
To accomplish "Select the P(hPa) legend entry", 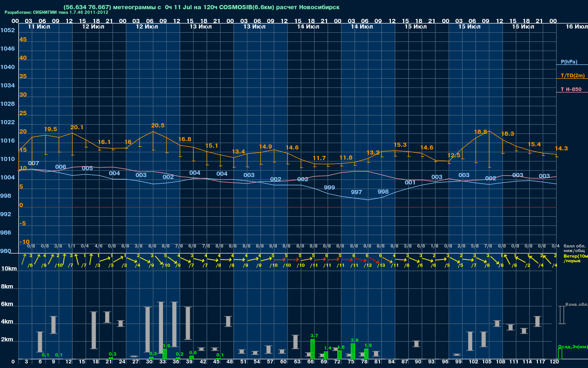I will point(569,62).
